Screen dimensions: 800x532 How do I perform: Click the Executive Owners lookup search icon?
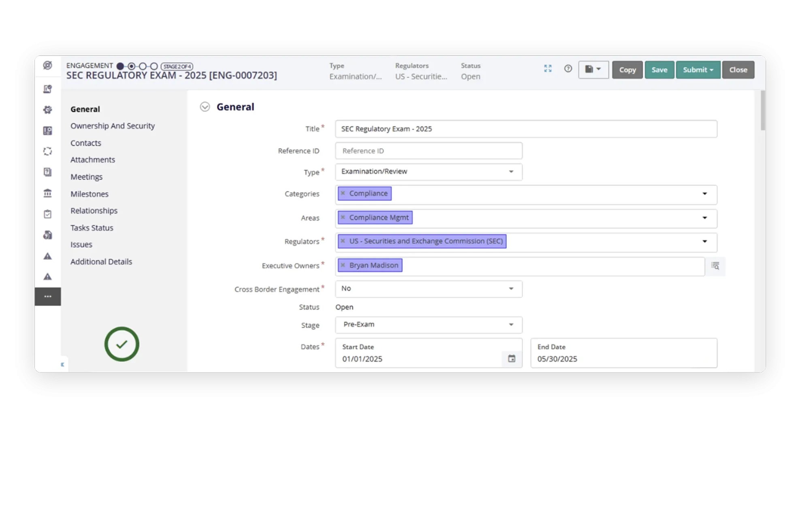point(715,266)
